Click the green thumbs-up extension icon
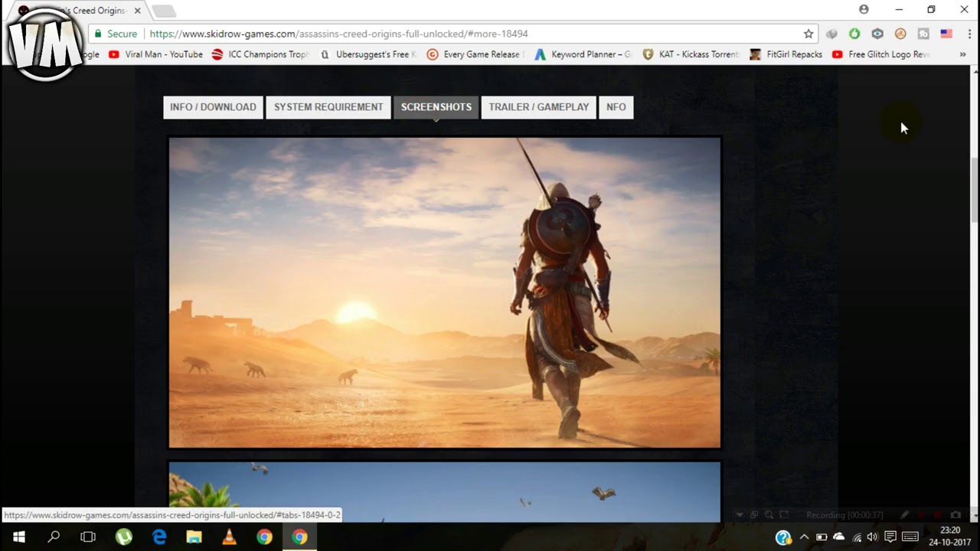 pyautogui.click(x=854, y=34)
